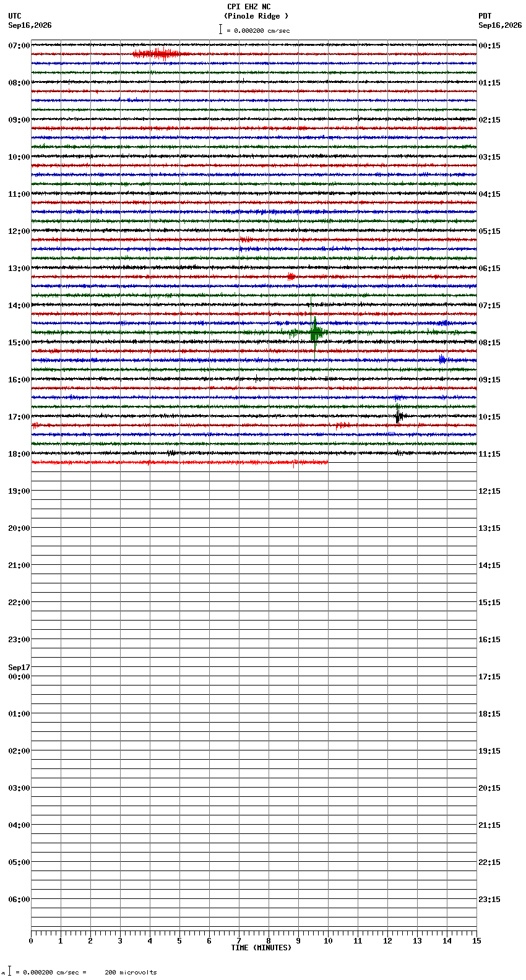Click the 12:00 UTC row label
Screen dimensions: 526x980
[19, 231]
